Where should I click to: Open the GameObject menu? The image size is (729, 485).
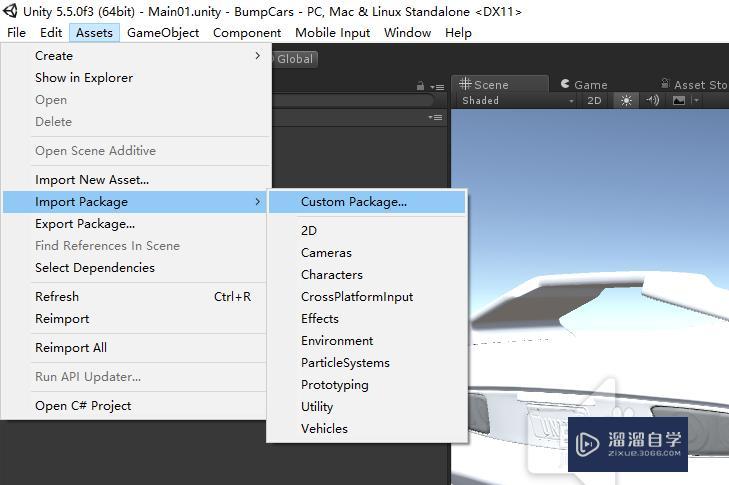point(163,33)
